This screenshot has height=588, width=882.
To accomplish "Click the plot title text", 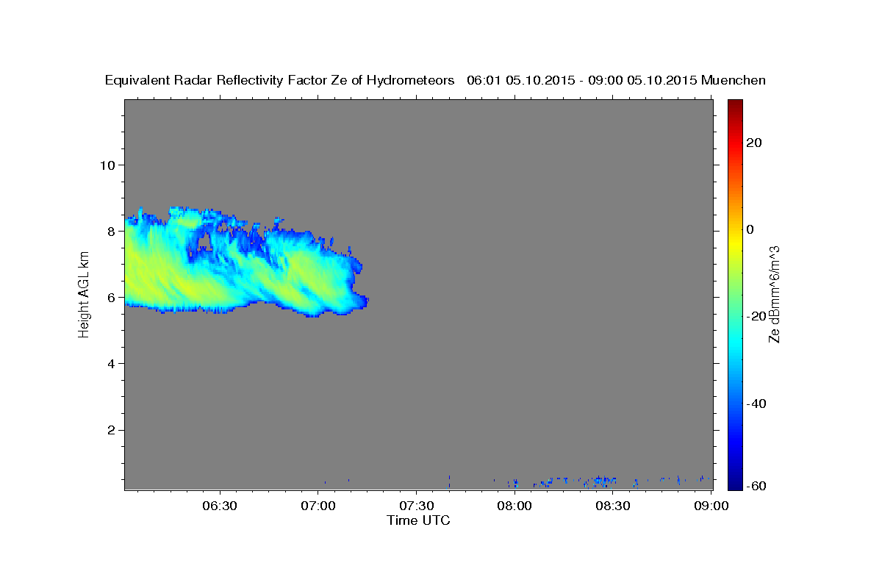I will [435, 80].
